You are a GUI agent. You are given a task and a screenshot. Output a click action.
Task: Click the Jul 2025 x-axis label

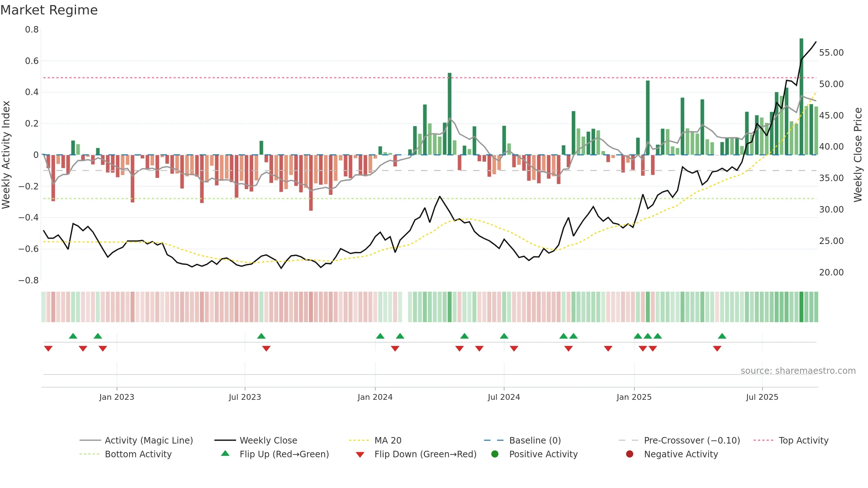click(762, 397)
